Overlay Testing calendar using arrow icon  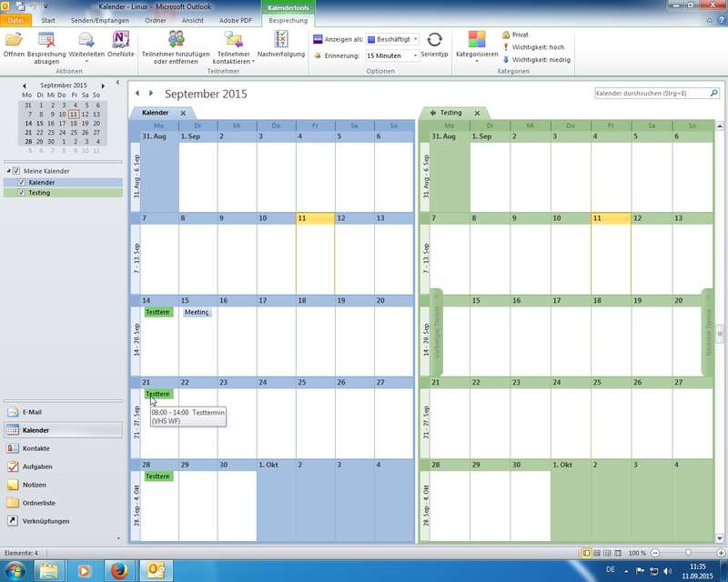point(433,113)
